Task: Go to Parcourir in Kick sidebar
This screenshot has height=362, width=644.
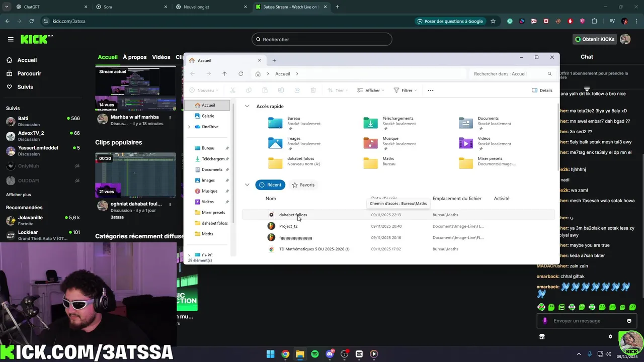Action: [x=29, y=73]
